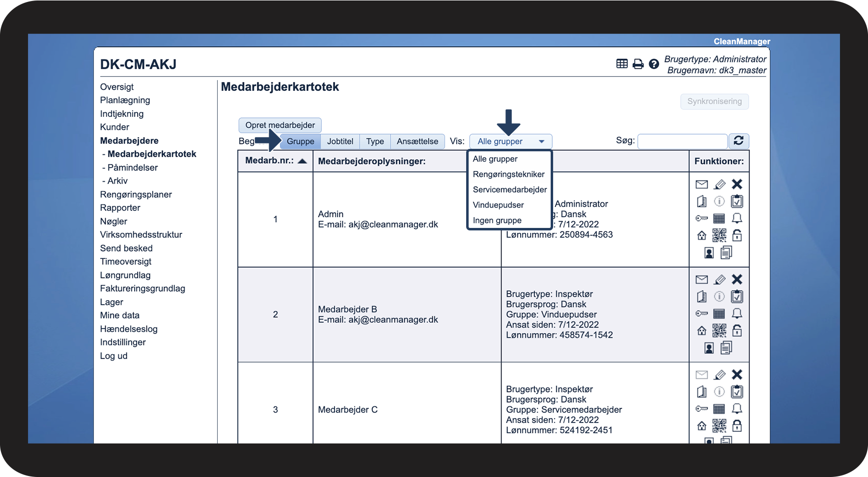Click the padlock icon for Medarbejder B
Viewport: 868px width, 477px height.
tap(737, 331)
